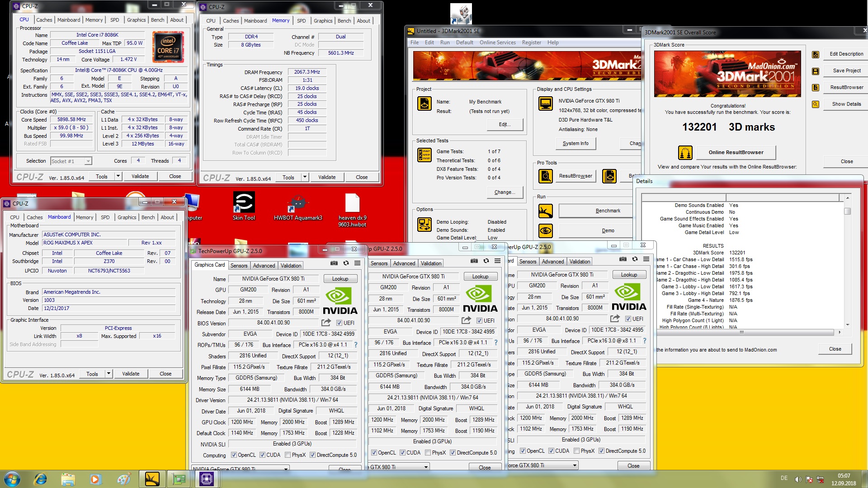Open Tools dropdown arrow in CPU tab CPU-Z
The height and width of the screenshot is (488, 868).
coord(118,176)
